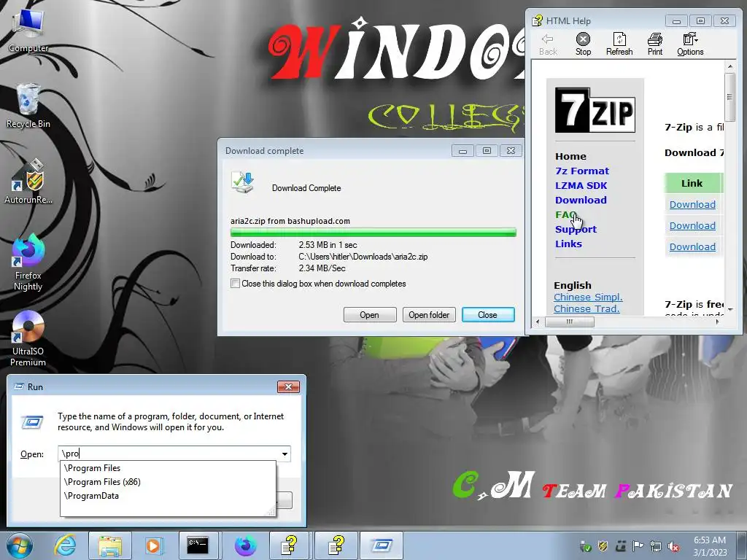The image size is (747, 560).
Task: Click Stop in HTML Help toolbar
Action: (583, 44)
